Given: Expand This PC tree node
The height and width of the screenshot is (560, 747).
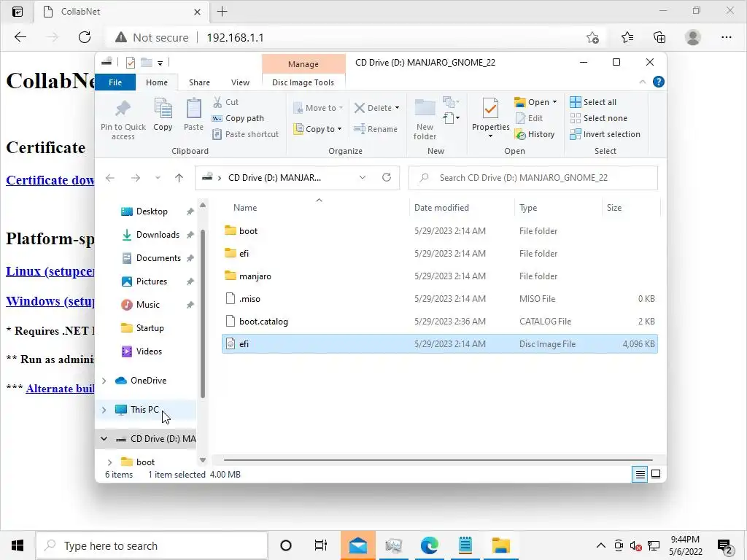Looking at the screenshot, I should point(104,410).
